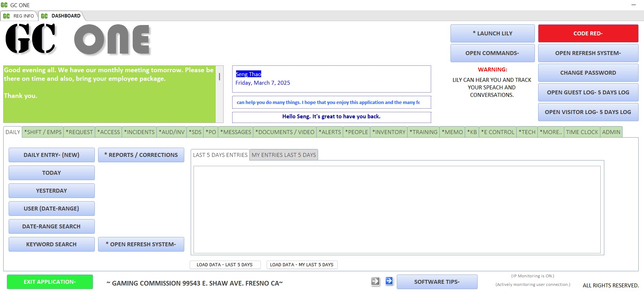This screenshot has height=292, width=644.
Task: Click the GC app icon in title bar
Action: (x=4, y=5)
